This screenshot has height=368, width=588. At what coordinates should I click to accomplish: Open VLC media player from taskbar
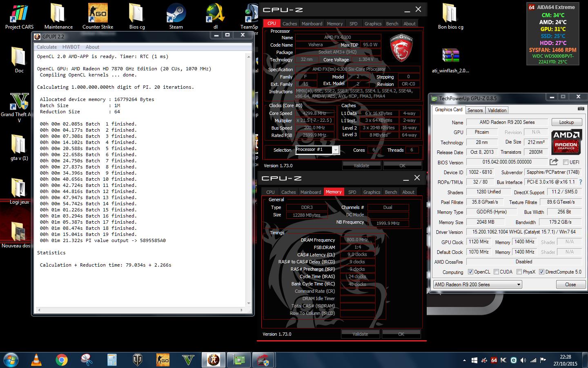[x=36, y=360]
